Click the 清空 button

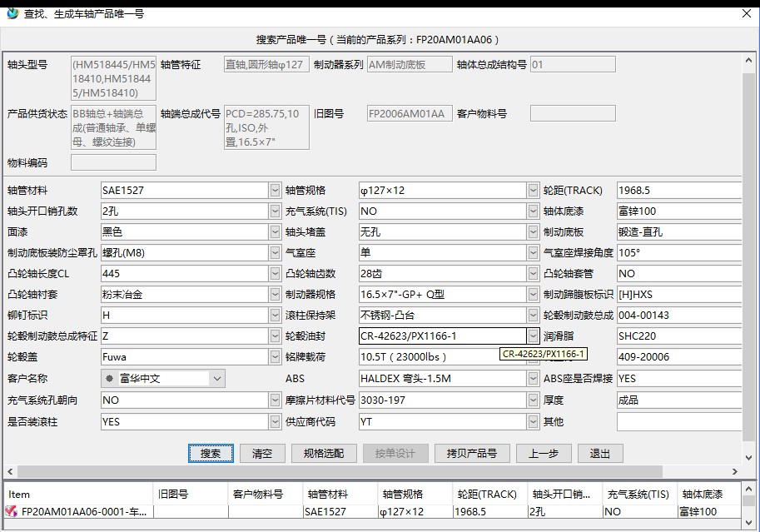point(262,453)
